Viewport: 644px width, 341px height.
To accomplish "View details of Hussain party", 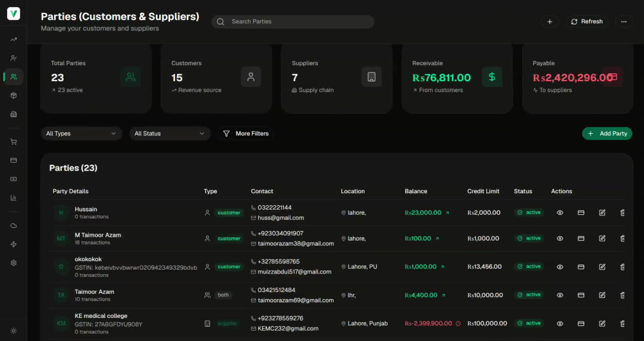I will [x=560, y=212].
